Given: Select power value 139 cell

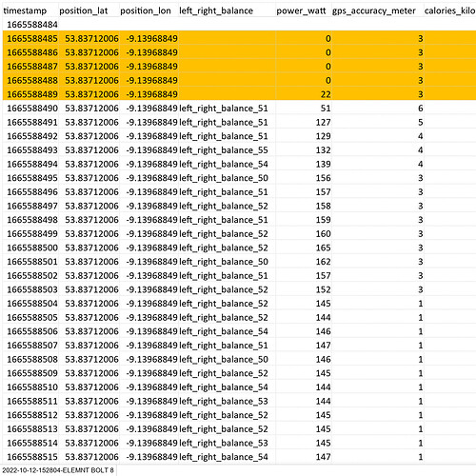Looking at the screenshot, I should coord(304,164).
